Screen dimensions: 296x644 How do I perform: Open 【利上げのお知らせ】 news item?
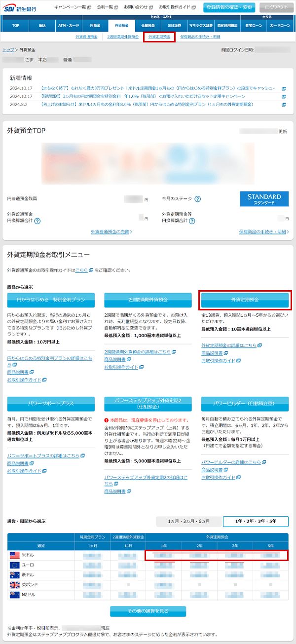click(x=147, y=105)
